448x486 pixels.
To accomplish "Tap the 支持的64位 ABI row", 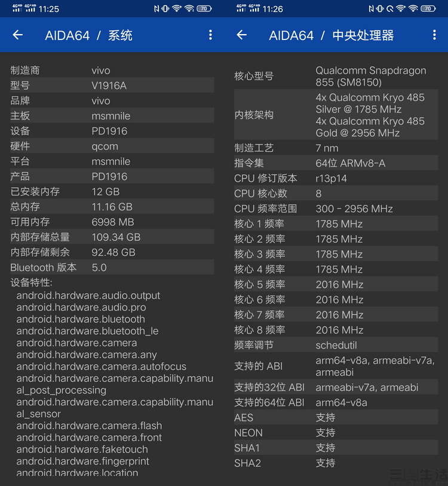I will coord(335,403).
